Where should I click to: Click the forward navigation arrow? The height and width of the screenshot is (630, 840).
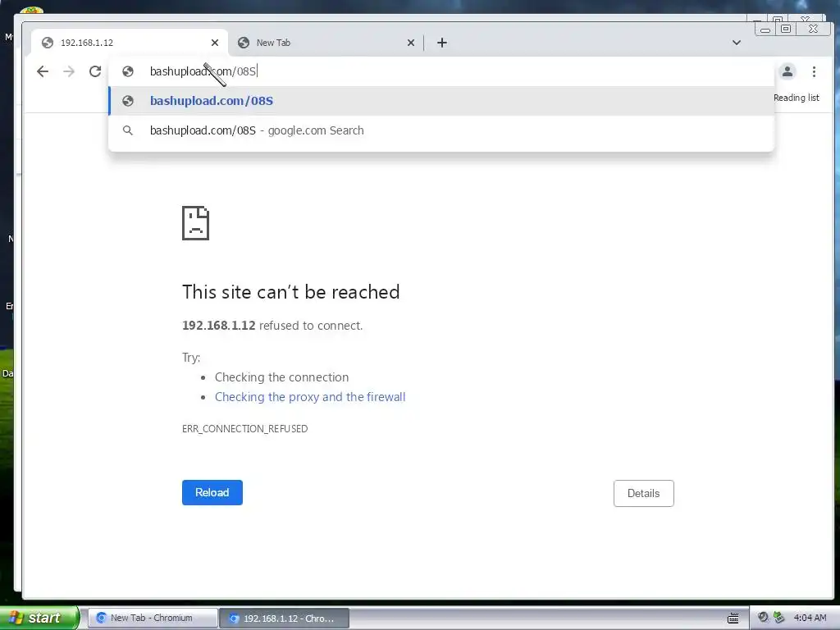pyautogui.click(x=69, y=71)
